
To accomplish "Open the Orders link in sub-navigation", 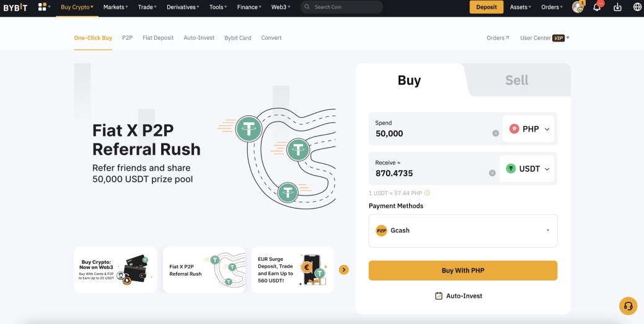I will pos(498,38).
